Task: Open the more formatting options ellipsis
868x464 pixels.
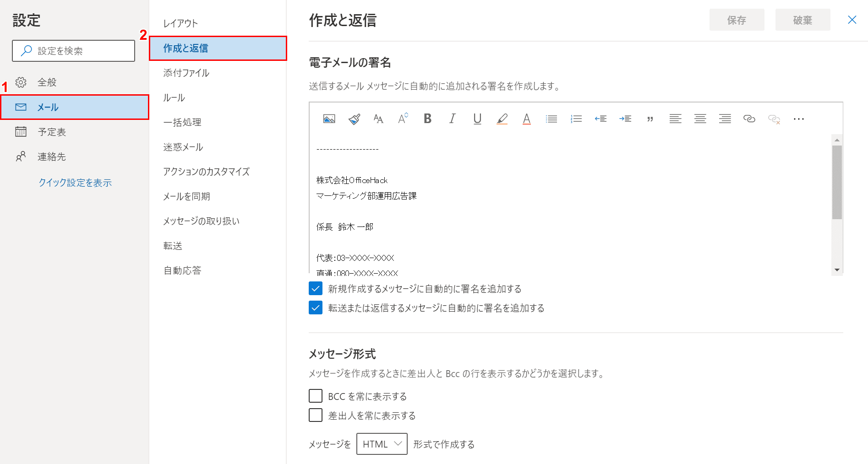Action: click(798, 119)
